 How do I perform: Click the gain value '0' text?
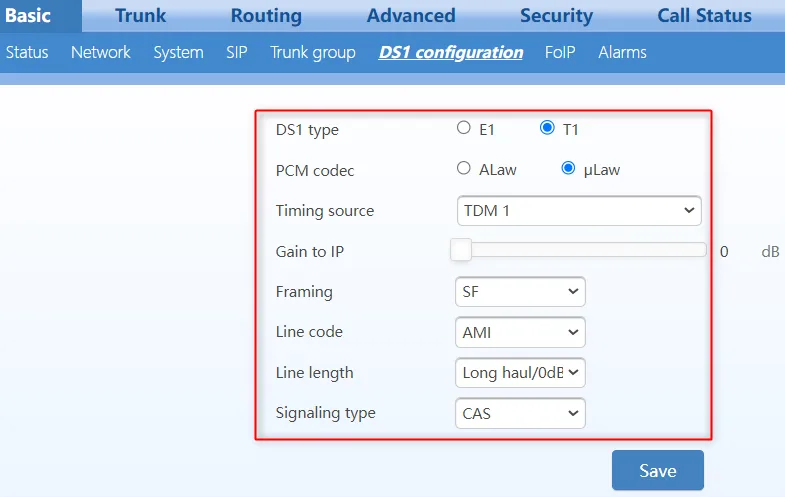tap(724, 251)
